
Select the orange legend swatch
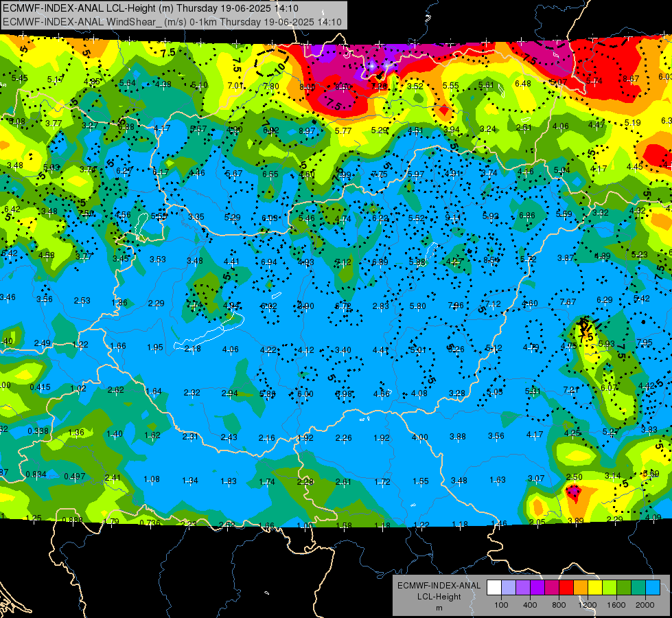click(x=581, y=588)
